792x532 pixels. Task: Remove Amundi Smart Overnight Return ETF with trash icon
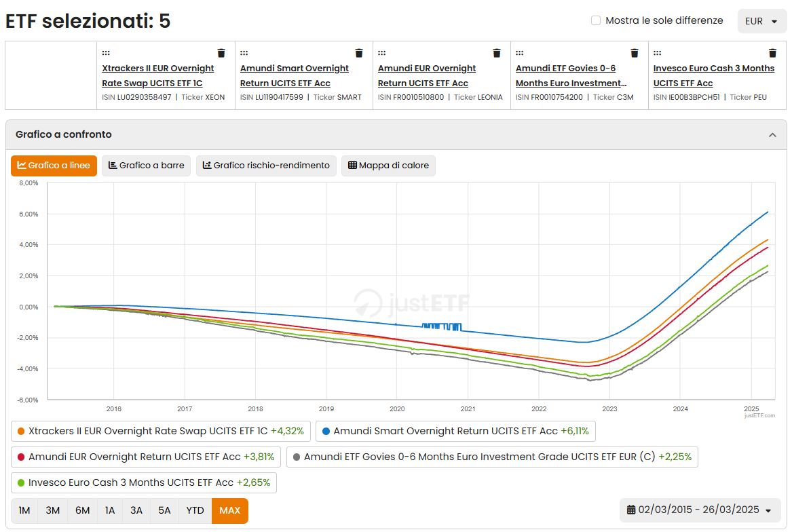(x=359, y=53)
